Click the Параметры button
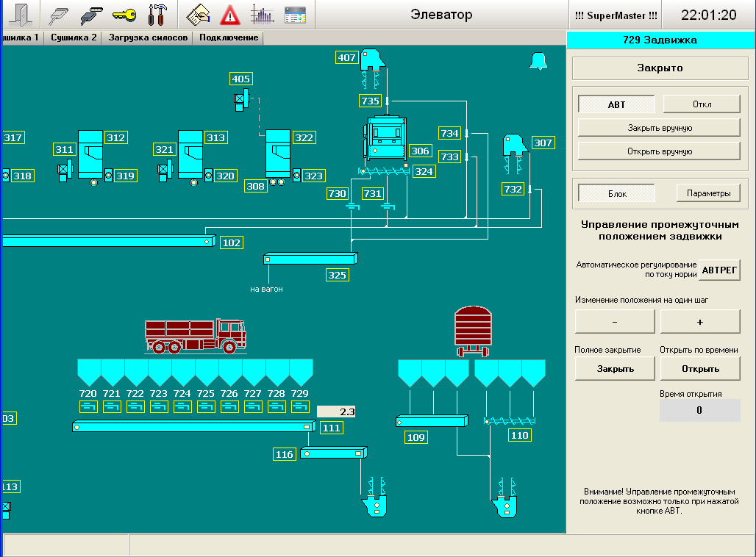 tap(708, 194)
